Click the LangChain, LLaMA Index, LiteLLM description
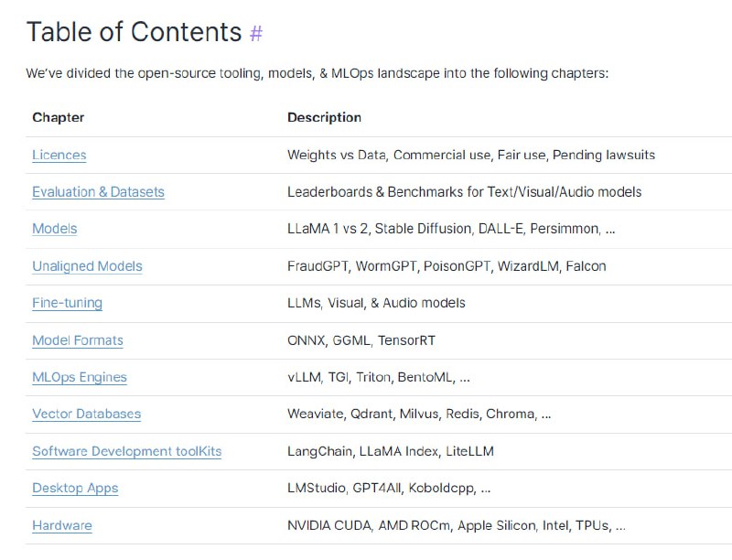 click(x=391, y=451)
